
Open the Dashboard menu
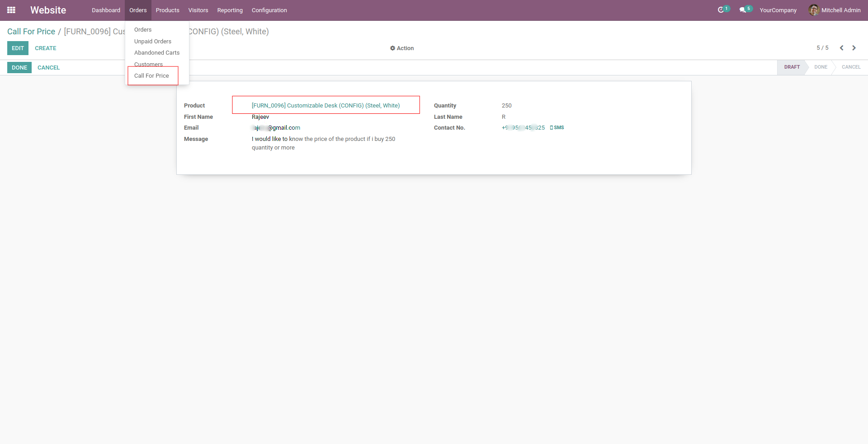(x=106, y=10)
